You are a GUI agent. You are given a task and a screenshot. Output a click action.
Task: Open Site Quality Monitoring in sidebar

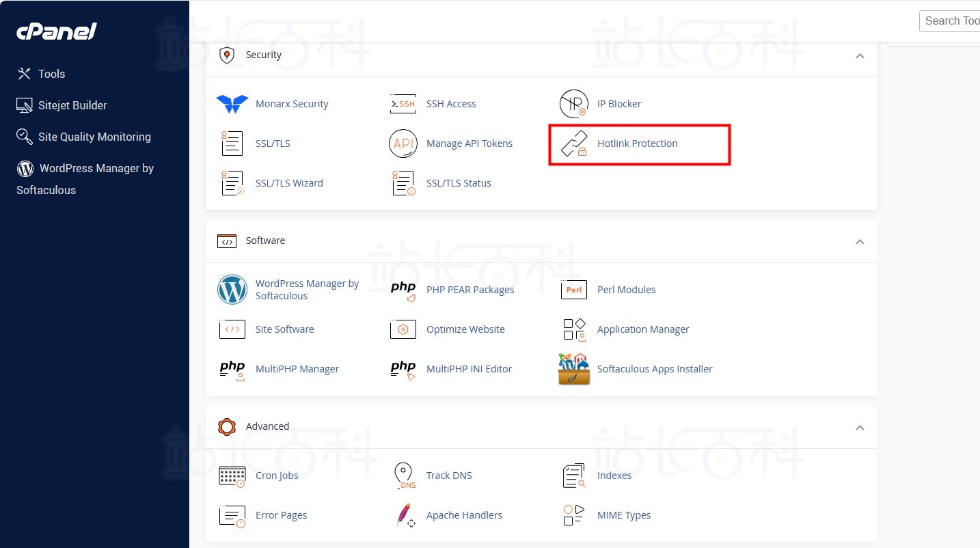tap(94, 137)
